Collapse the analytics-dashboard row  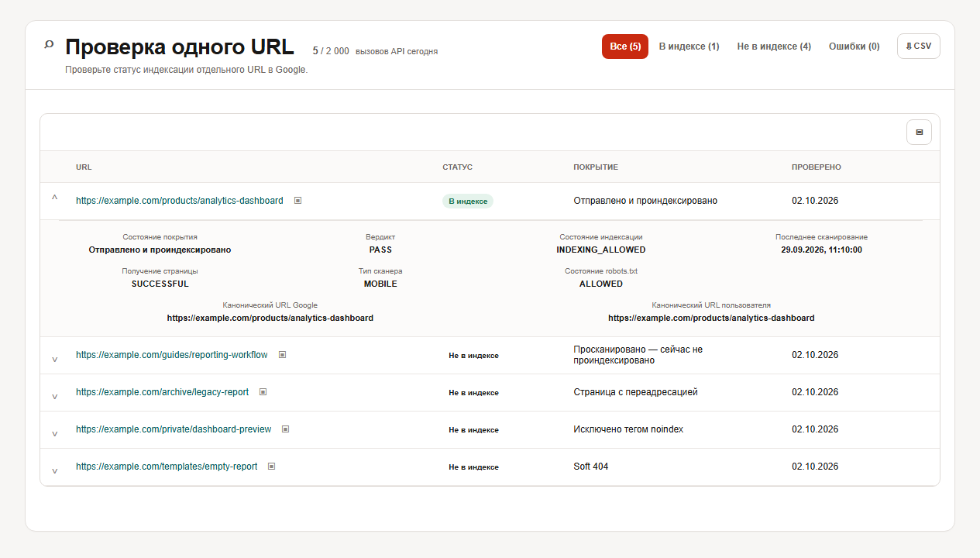click(x=54, y=198)
